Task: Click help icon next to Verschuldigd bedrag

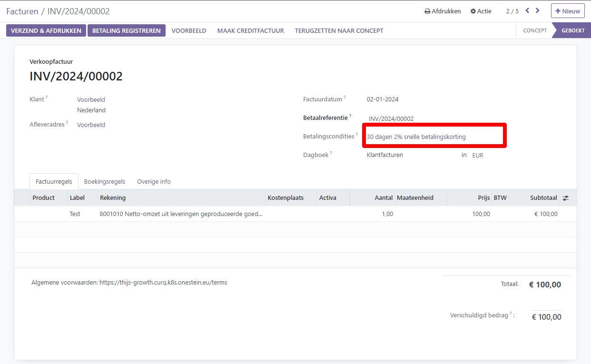Action: click(511, 314)
